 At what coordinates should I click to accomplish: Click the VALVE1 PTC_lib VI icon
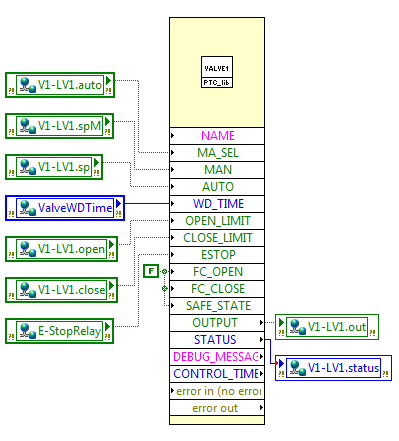point(217,72)
